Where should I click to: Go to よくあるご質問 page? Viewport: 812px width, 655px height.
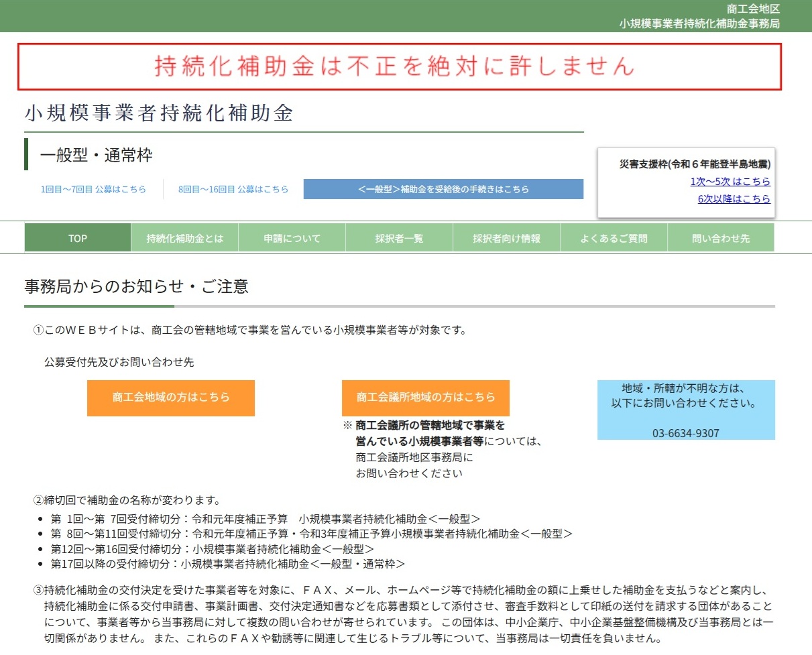point(614,238)
